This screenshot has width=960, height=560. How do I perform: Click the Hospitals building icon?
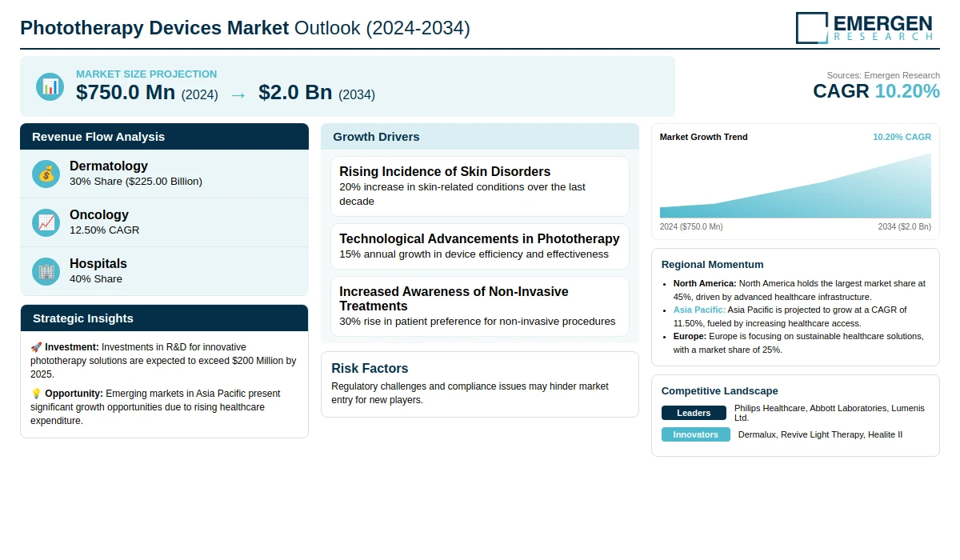[46, 271]
